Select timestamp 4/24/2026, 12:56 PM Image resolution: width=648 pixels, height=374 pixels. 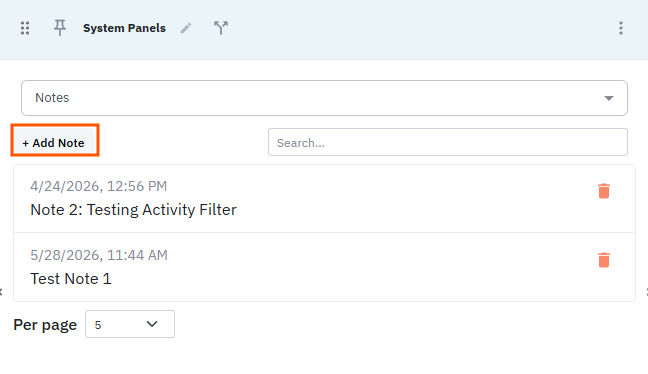98,186
